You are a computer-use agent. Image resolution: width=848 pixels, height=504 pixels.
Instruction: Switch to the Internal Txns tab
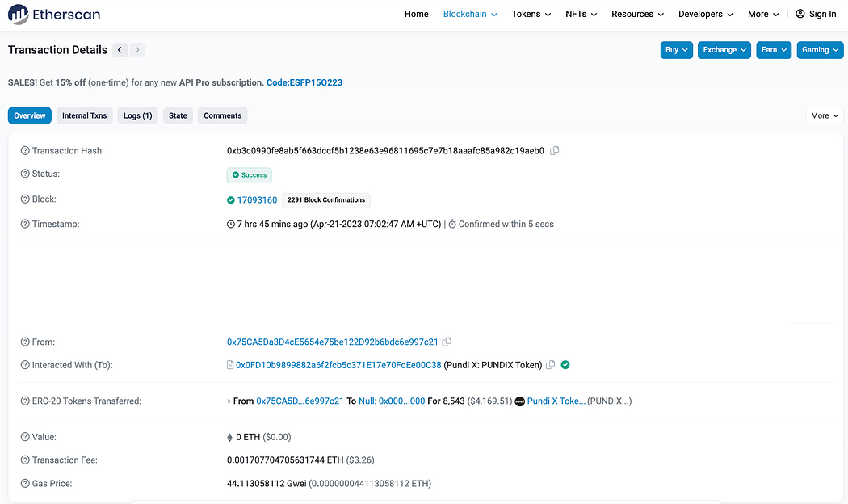tap(85, 115)
